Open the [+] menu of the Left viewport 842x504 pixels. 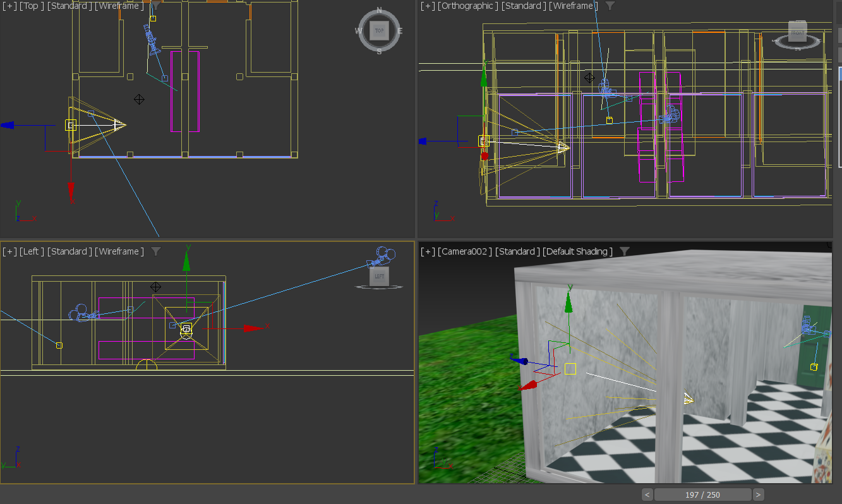tap(9, 251)
